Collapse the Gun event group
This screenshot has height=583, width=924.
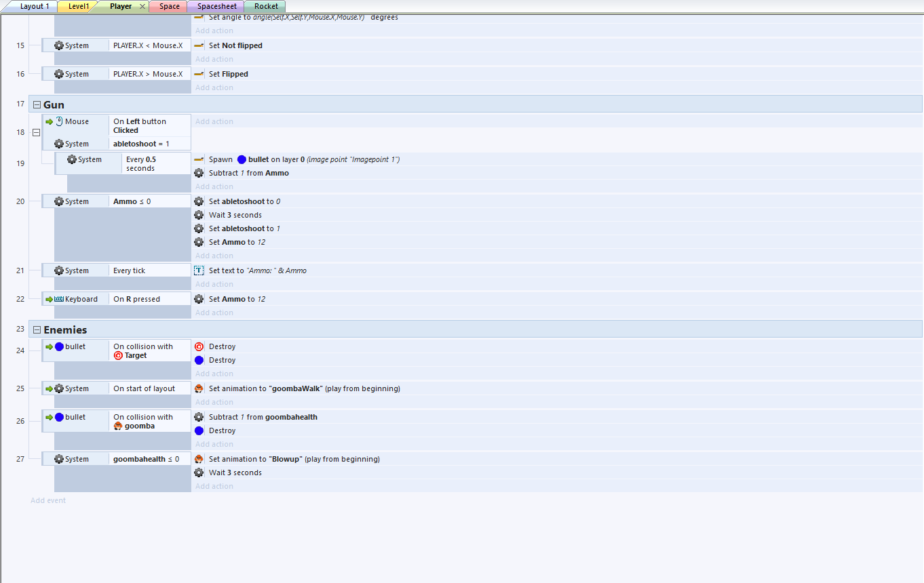pyautogui.click(x=37, y=104)
